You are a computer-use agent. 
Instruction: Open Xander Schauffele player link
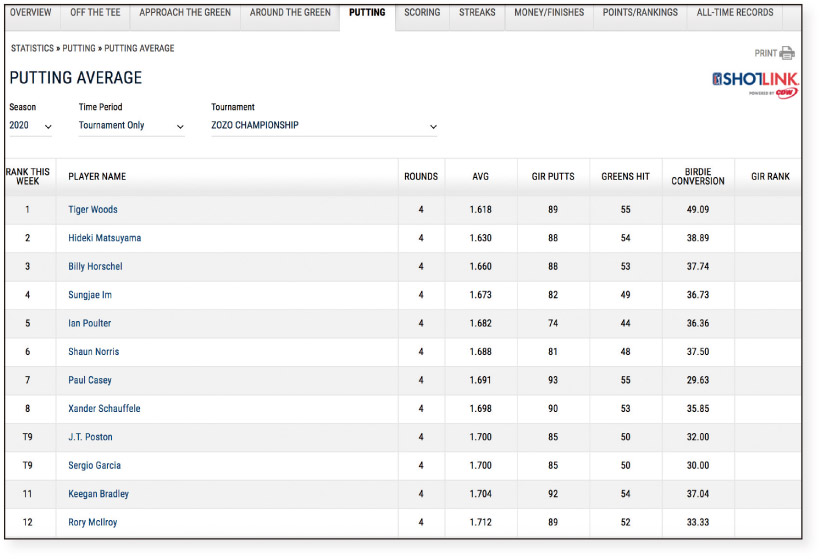tap(104, 408)
